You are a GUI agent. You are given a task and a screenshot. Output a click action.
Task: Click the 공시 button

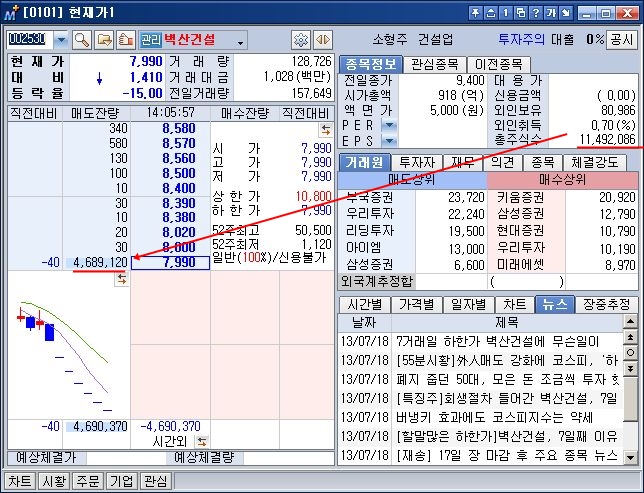tap(622, 39)
